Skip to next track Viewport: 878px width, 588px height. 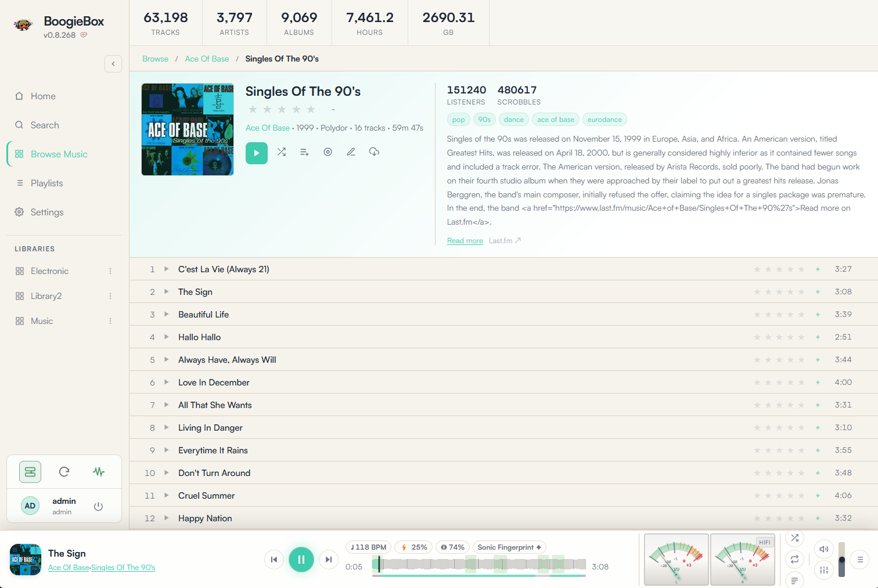click(329, 560)
